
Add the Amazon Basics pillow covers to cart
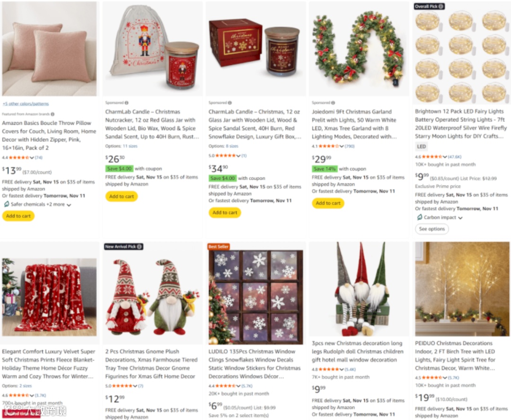click(x=18, y=216)
